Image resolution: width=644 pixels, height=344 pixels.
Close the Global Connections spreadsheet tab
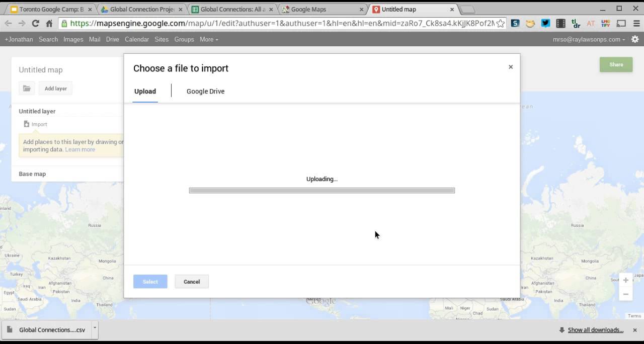(x=271, y=10)
